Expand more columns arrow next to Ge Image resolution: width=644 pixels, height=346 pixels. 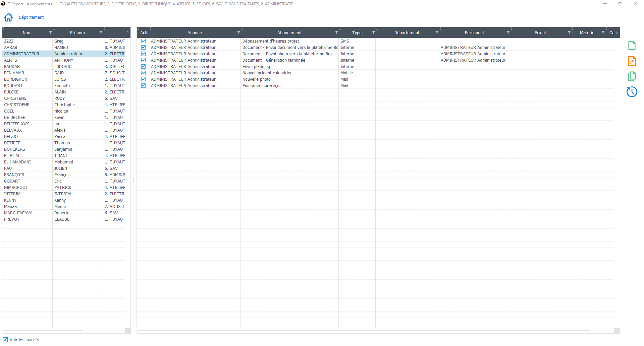tap(617, 32)
